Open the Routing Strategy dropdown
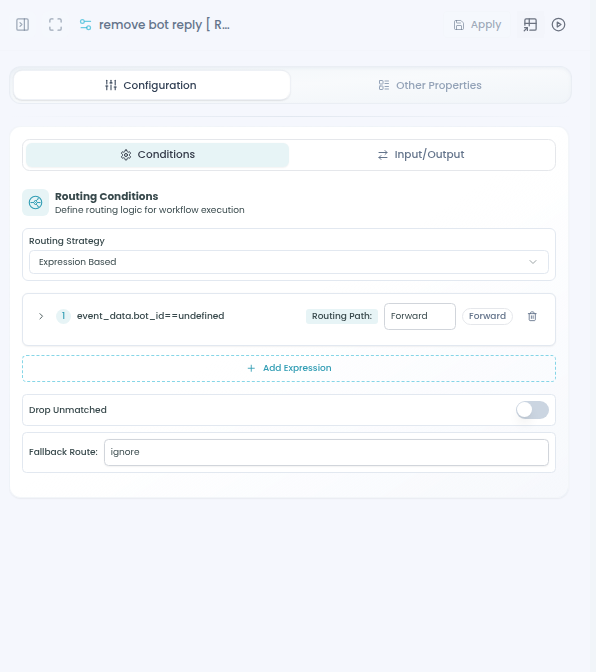 click(x=289, y=262)
